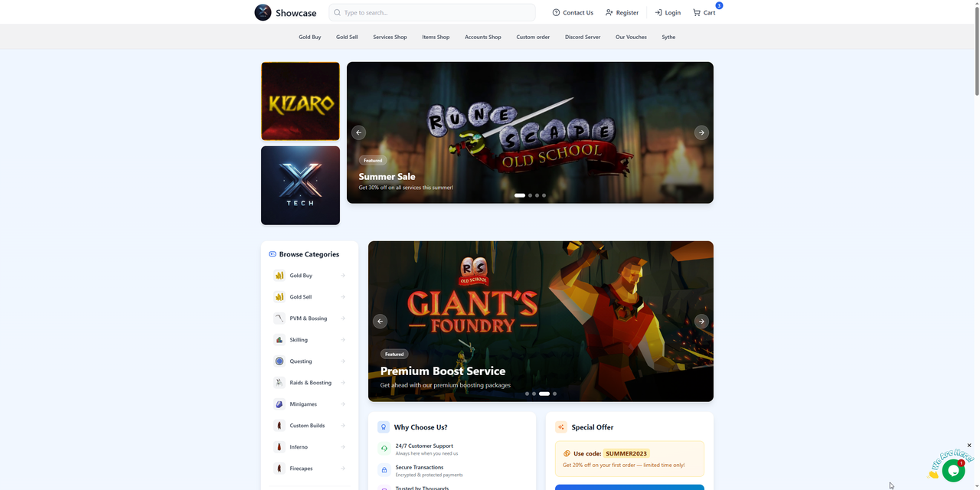Select the first dot of Giant's Foundry carousel
Screen dimensions: 980x490
tap(527, 394)
